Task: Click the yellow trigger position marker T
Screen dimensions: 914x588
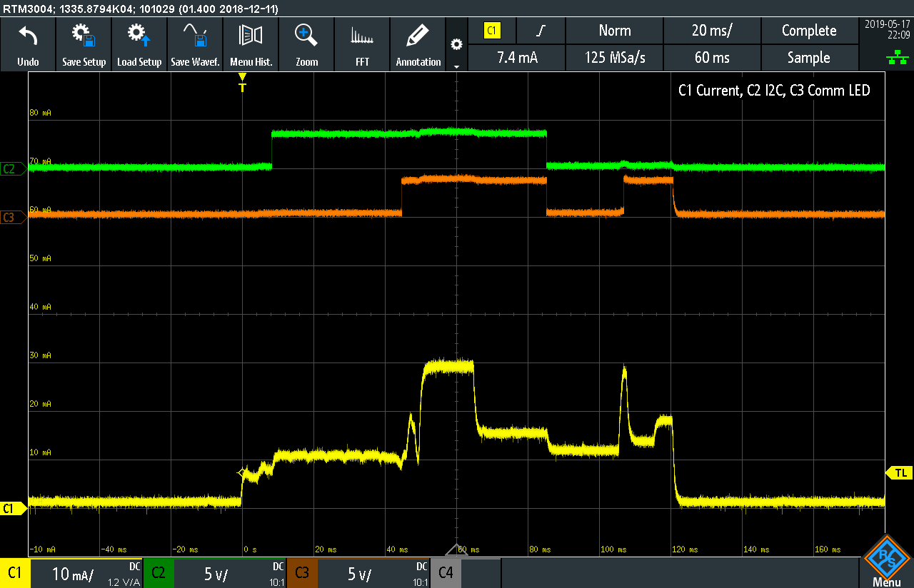Action: pyautogui.click(x=242, y=83)
